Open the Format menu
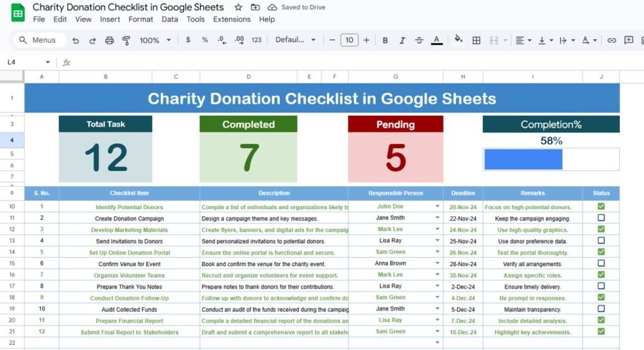The image size is (644, 350). [x=140, y=19]
